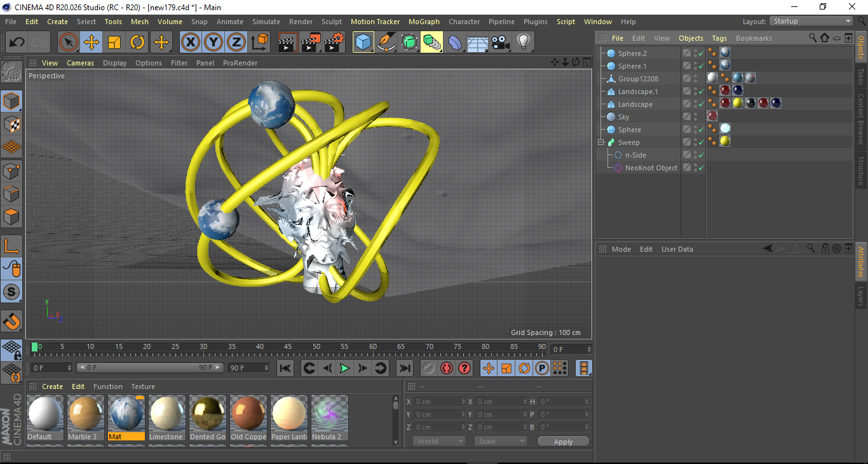Activate the Rotate tool

137,43
